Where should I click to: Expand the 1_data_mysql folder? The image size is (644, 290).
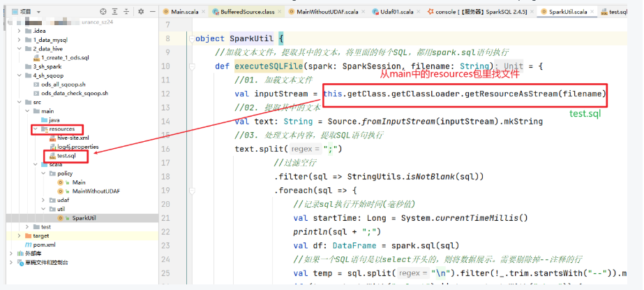[x=20, y=40]
